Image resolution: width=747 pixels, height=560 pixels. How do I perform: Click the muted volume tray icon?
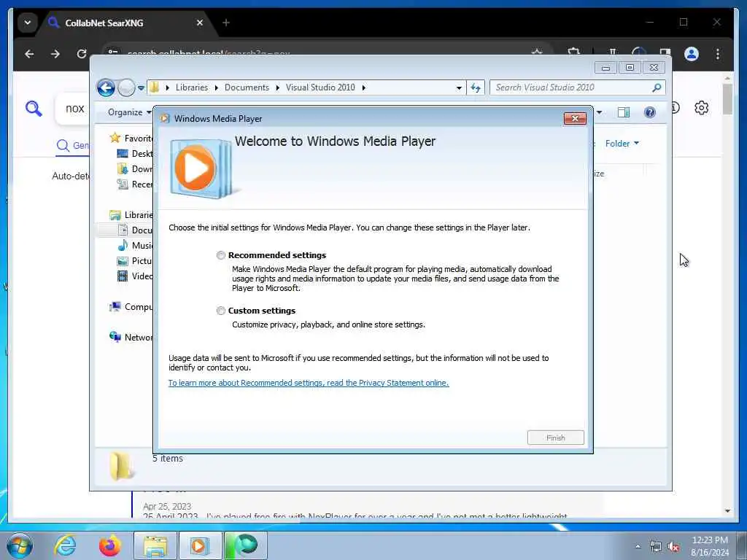[673, 547]
